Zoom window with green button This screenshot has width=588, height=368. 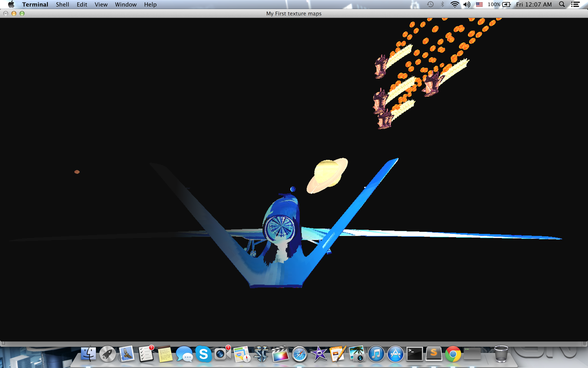coord(22,14)
